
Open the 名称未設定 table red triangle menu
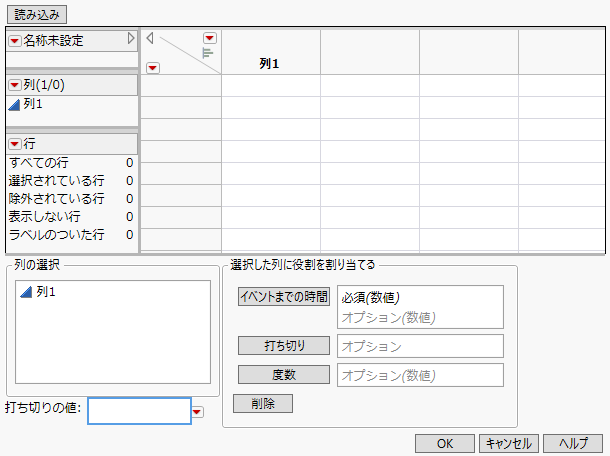tap(14, 40)
